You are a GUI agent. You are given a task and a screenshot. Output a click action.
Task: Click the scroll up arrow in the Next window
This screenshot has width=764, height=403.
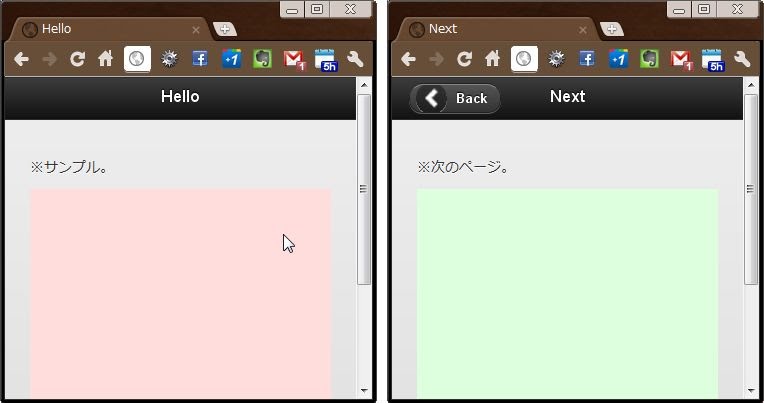pyautogui.click(x=751, y=86)
